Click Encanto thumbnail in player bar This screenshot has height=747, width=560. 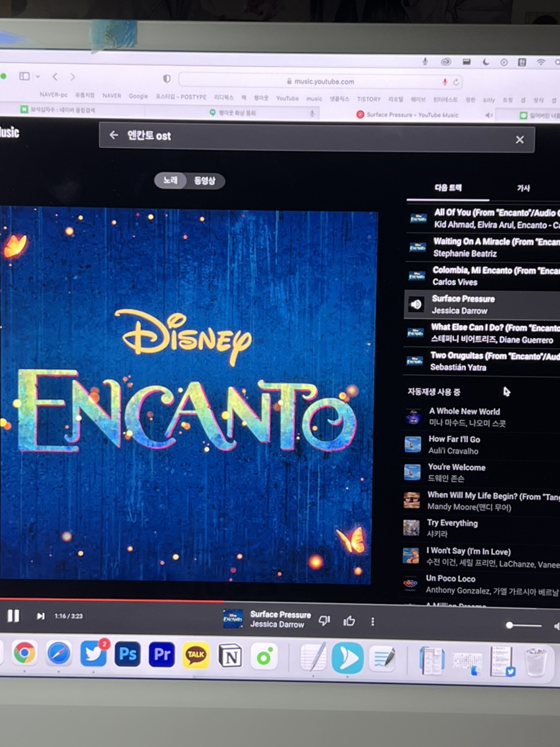(233, 619)
